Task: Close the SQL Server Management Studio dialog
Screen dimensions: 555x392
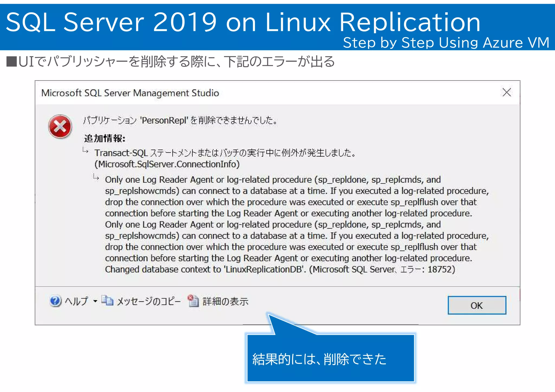Action: click(506, 92)
